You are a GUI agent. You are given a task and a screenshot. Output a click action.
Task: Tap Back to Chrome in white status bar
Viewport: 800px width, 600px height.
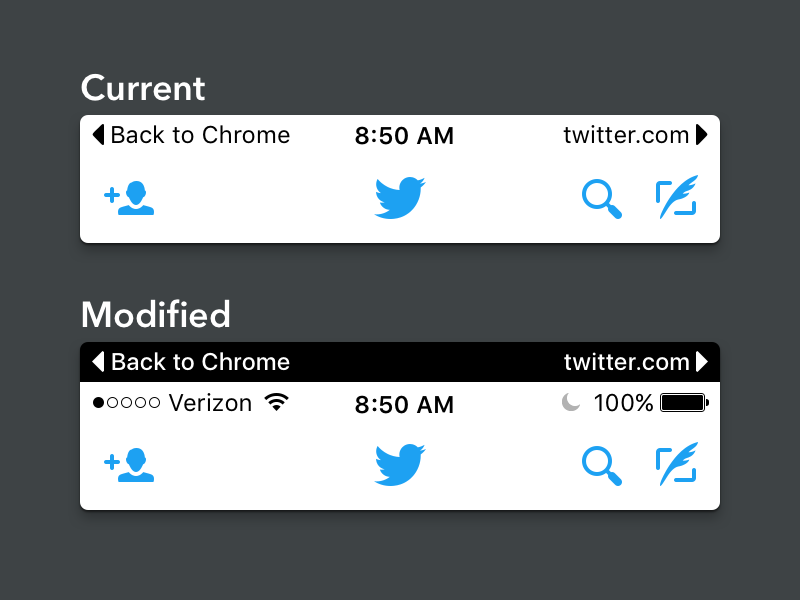click(x=191, y=135)
